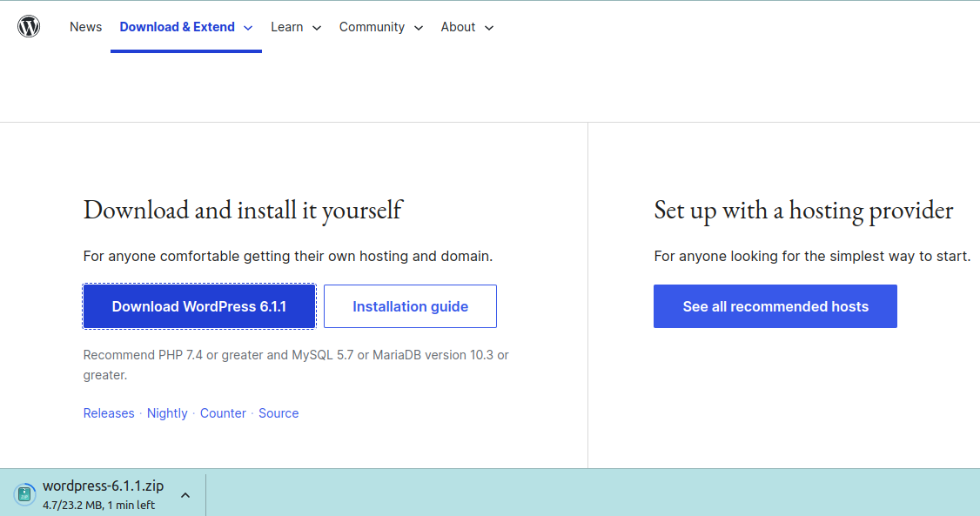Image resolution: width=980 pixels, height=516 pixels.
Task: Open download options chevron for wordpress-6.1.1.zip
Action: point(185,495)
